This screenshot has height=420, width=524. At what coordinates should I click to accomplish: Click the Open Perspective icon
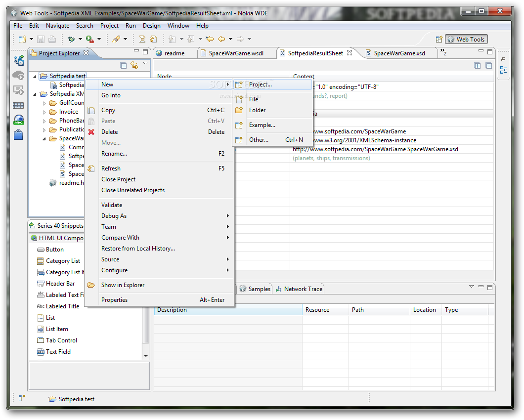[439, 39]
